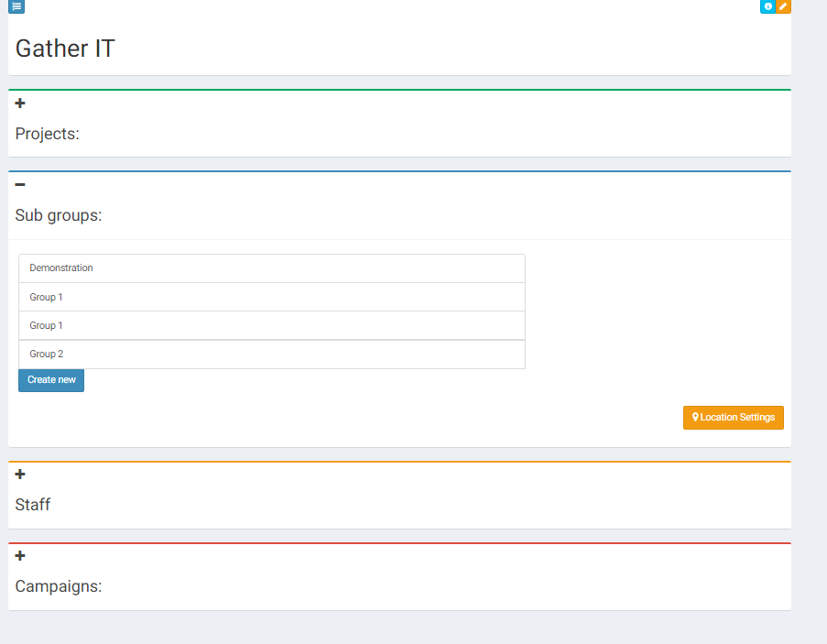The height and width of the screenshot is (644, 827).
Task: Expand the Staff section
Action: [20, 475]
